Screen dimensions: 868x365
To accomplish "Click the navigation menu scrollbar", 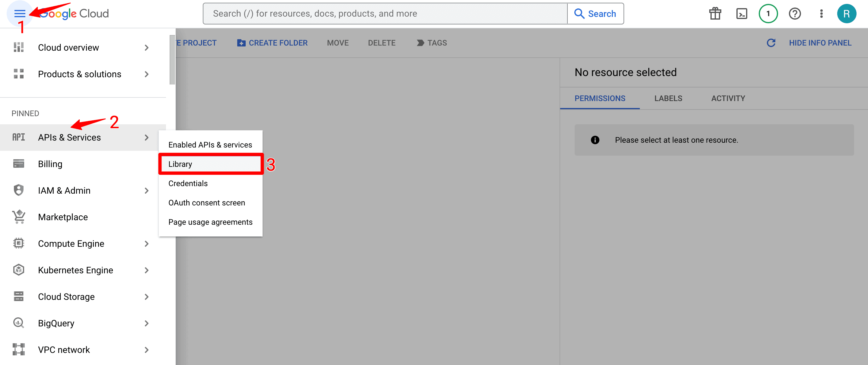I will [x=172, y=60].
